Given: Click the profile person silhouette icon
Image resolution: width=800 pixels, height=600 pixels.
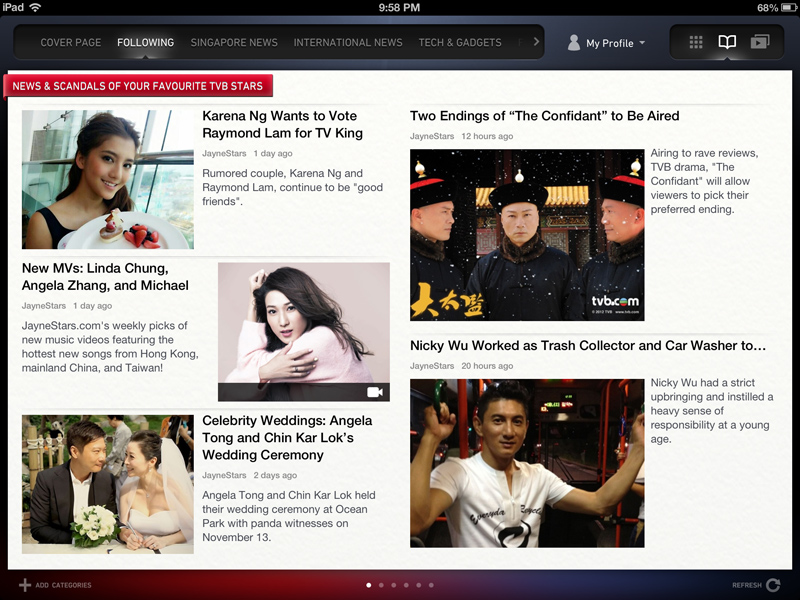Looking at the screenshot, I should (x=574, y=43).
